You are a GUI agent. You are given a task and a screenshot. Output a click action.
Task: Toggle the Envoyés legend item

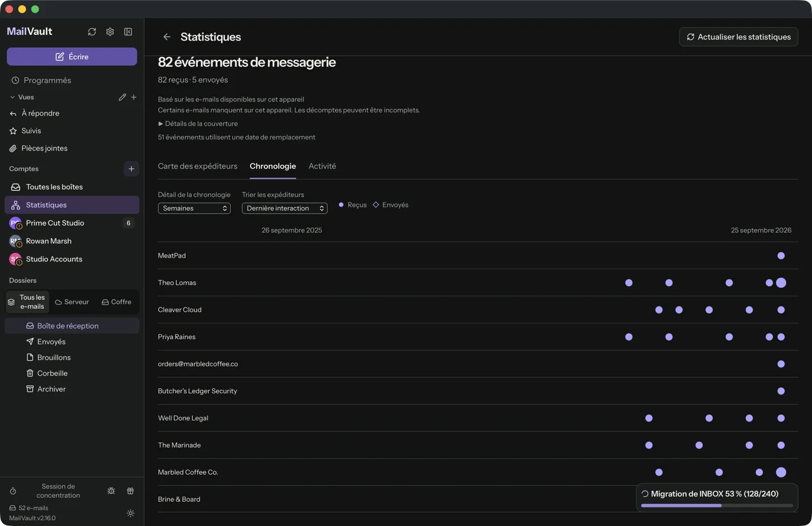[x=390, y=205]
